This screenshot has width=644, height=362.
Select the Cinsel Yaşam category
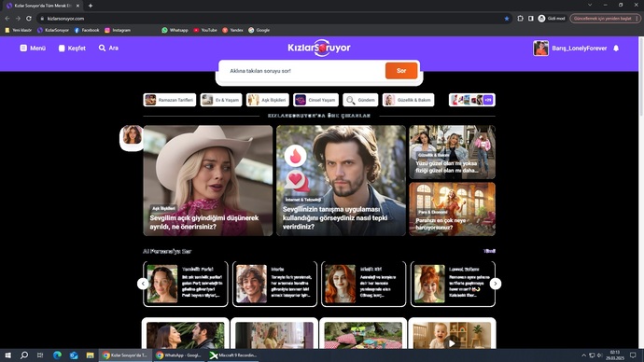[315, 100]
